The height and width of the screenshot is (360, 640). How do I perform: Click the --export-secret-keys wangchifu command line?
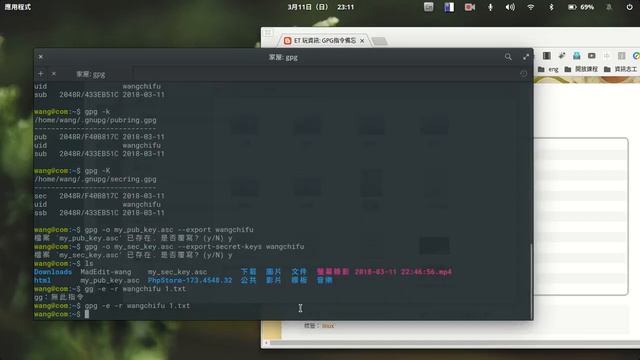tap(169, 247)
